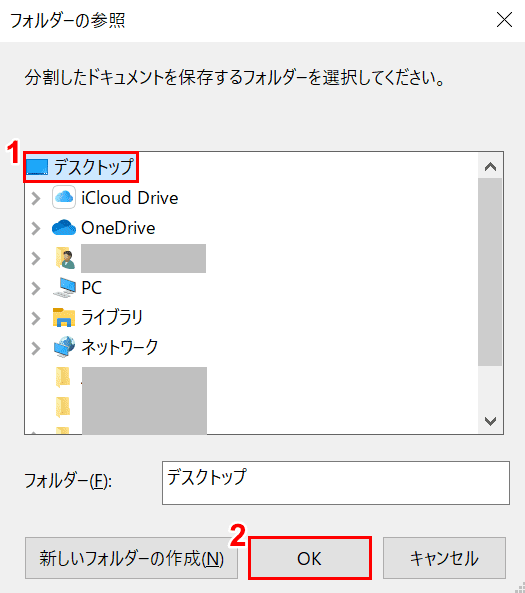
Task: Expand the ネットワーク tree node
Action: pos(36,348)
